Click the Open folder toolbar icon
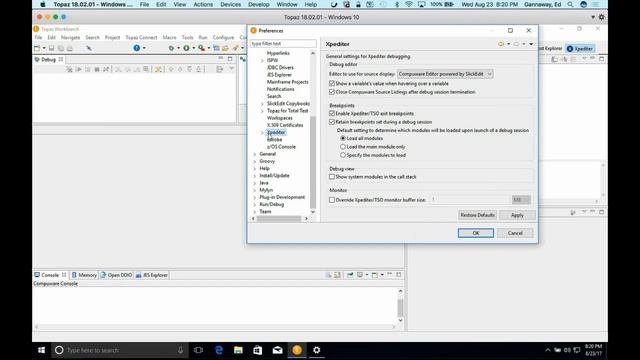The height and width of the screenshot is (360, 640). 225,48
